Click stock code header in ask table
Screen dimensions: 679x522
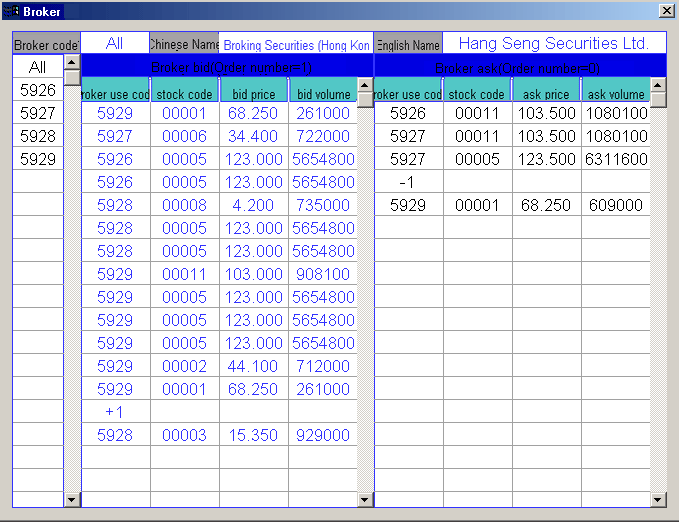pyautogui.click(x=477, y=91)
